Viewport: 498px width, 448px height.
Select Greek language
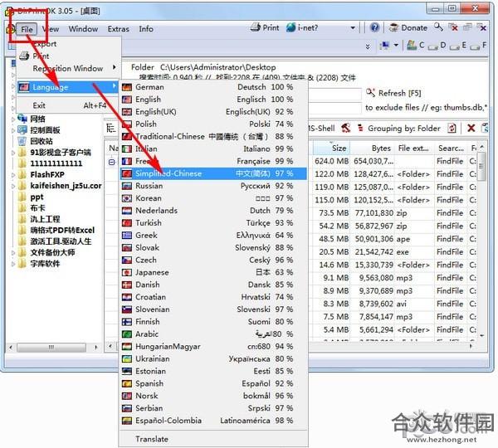pos(212,236)
